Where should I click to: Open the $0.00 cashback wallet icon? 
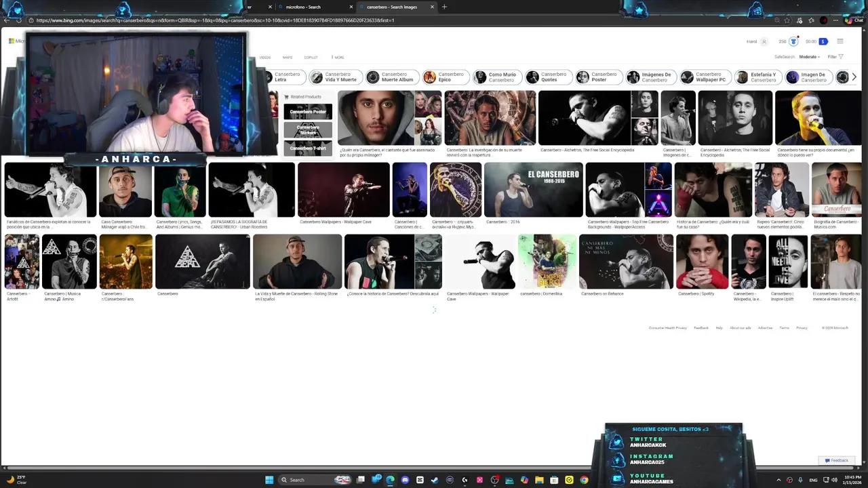[x=823, y=41]
